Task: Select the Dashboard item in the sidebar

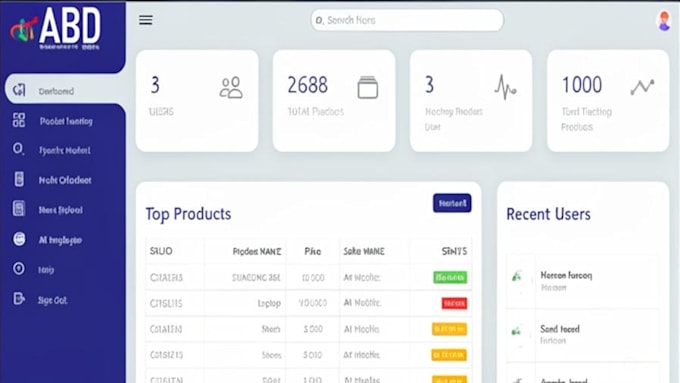Action: [x=65, y=89]
